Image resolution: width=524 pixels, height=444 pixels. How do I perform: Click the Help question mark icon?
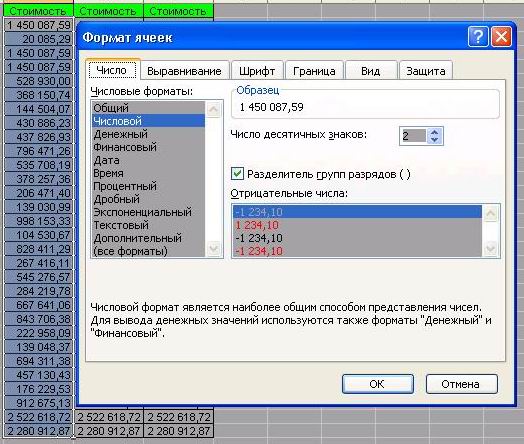(478, 36)
